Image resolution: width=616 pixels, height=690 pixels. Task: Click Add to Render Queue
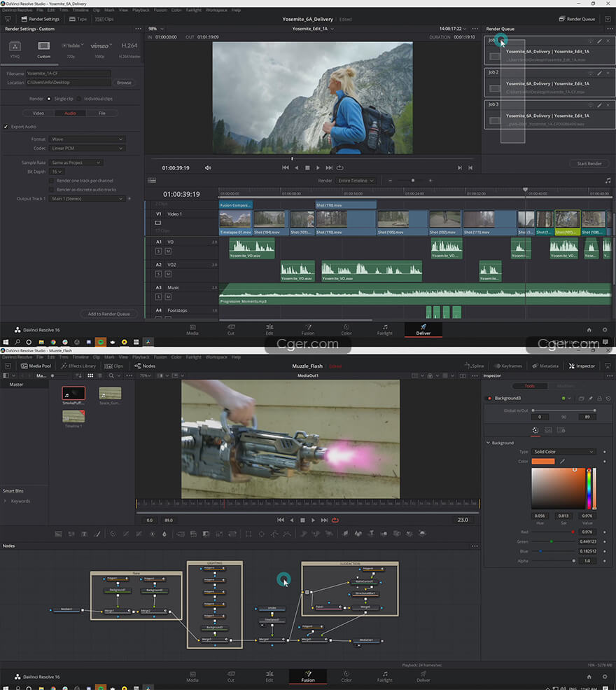[x=108, y=314]
